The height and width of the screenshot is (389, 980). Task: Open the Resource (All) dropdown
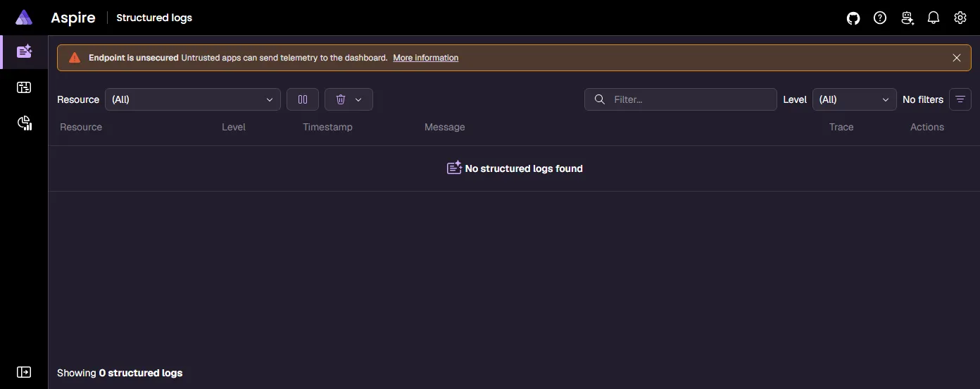(x=193, y=99)
